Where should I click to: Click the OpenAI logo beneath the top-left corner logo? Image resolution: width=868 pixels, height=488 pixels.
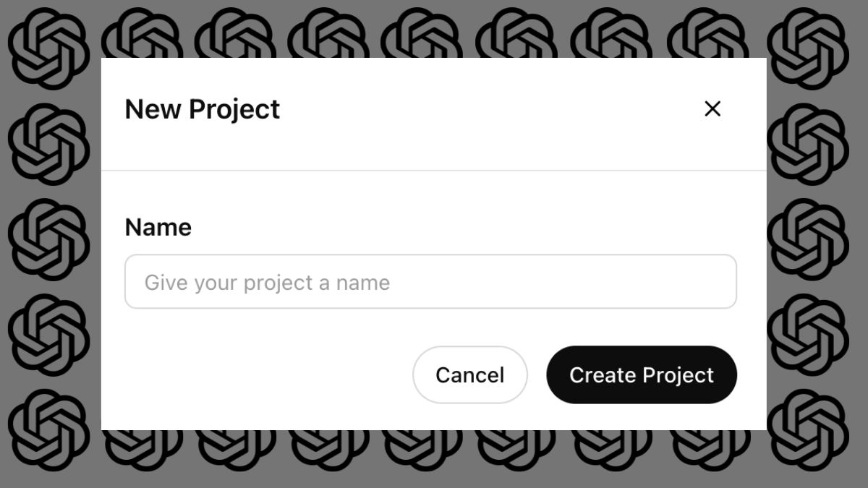(x=49, y=145)
